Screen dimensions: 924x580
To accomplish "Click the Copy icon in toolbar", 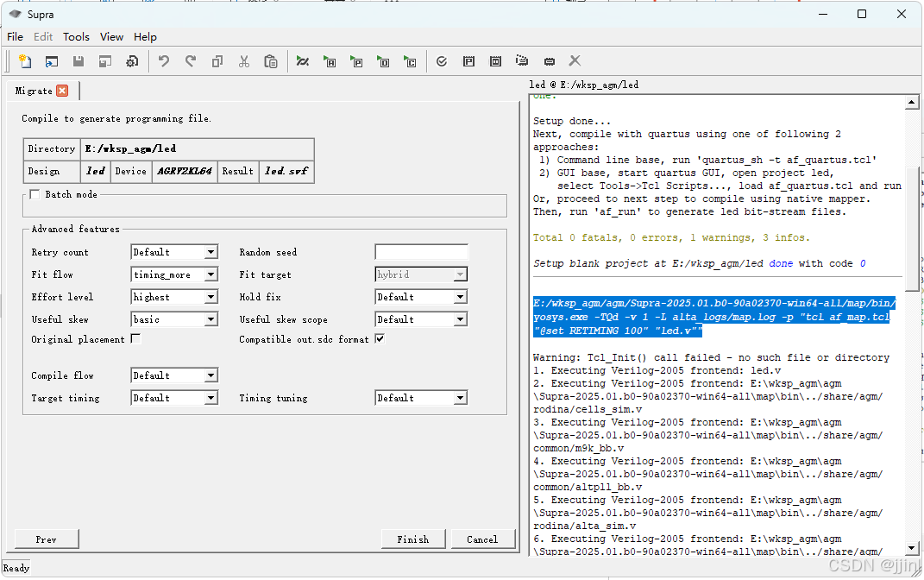I will 217,60.
